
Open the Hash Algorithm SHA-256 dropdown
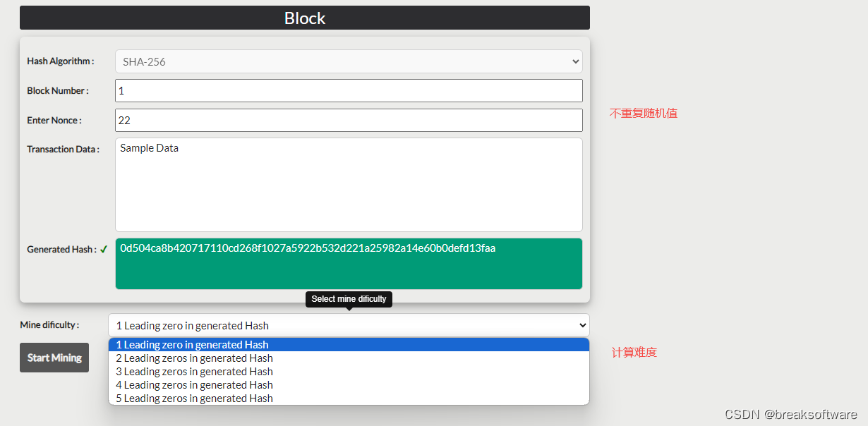coord(349,61)
